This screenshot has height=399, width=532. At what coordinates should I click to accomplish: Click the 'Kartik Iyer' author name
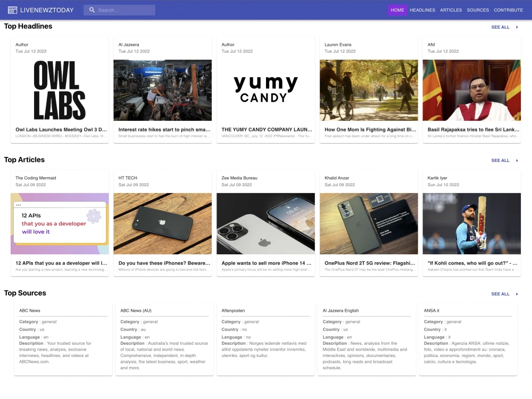[437, 178]
